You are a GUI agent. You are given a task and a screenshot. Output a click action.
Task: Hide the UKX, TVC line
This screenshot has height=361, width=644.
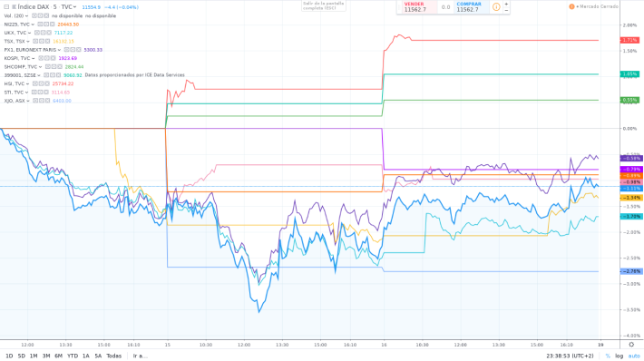(x=37, y=33)
